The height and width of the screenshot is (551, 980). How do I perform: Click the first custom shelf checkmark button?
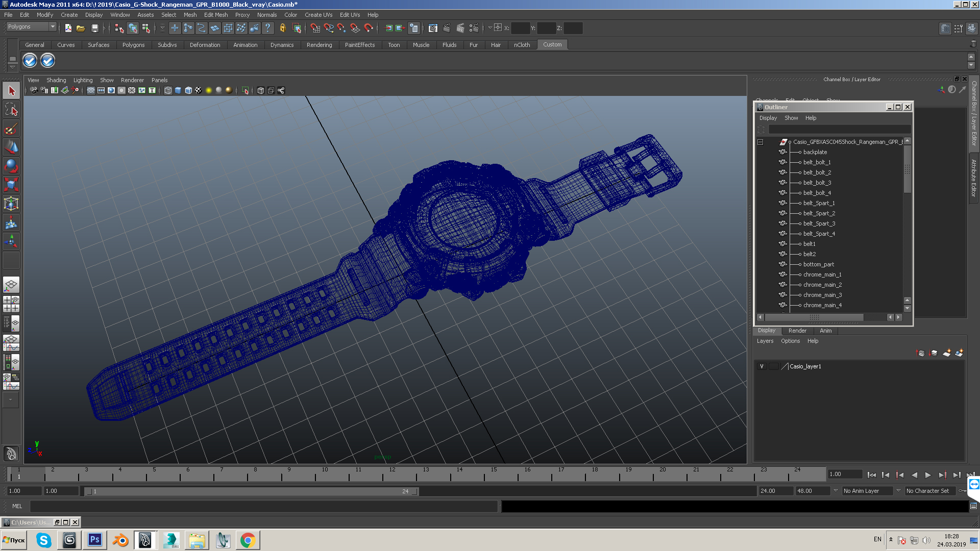coord(30,61)
